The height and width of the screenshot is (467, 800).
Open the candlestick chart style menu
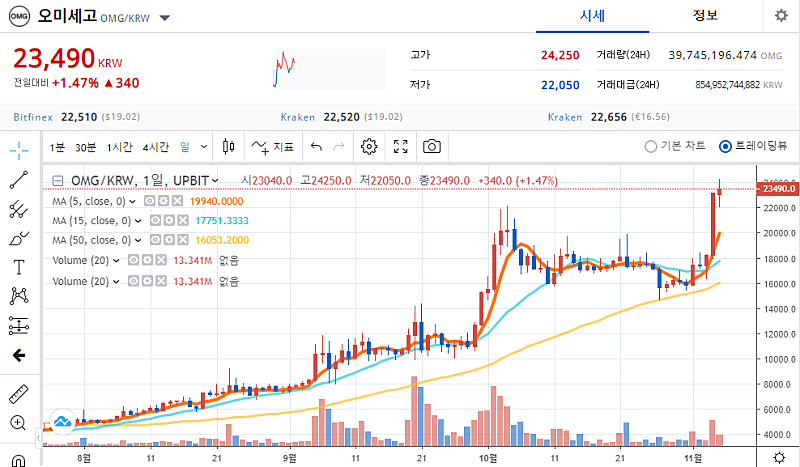(229, 147)
